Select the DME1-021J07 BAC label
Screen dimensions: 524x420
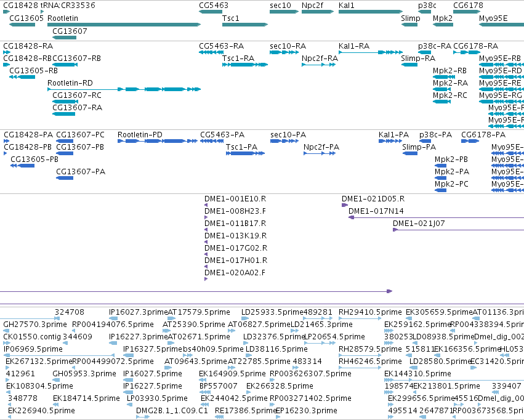click(419, 224)
